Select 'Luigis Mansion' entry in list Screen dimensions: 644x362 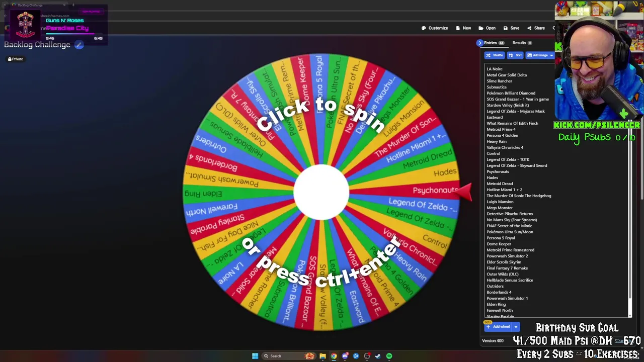click(500, 202)
